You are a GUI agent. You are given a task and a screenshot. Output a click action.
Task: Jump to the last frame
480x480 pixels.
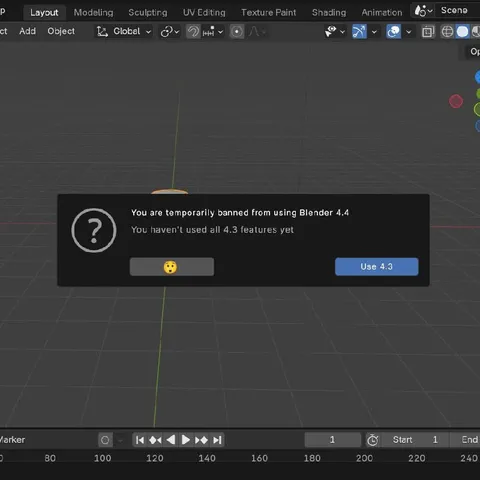pyautogui.click(x=217, y=440)
